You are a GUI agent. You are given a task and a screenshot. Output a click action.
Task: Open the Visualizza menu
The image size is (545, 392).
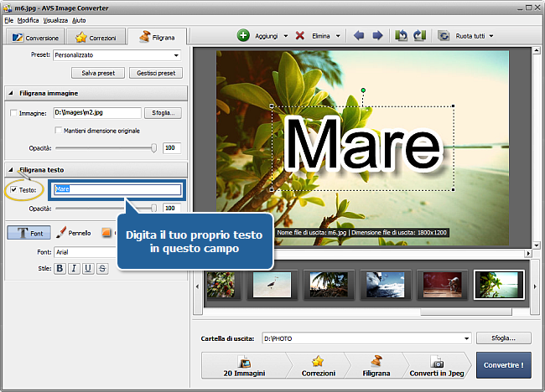coord(54,18)
